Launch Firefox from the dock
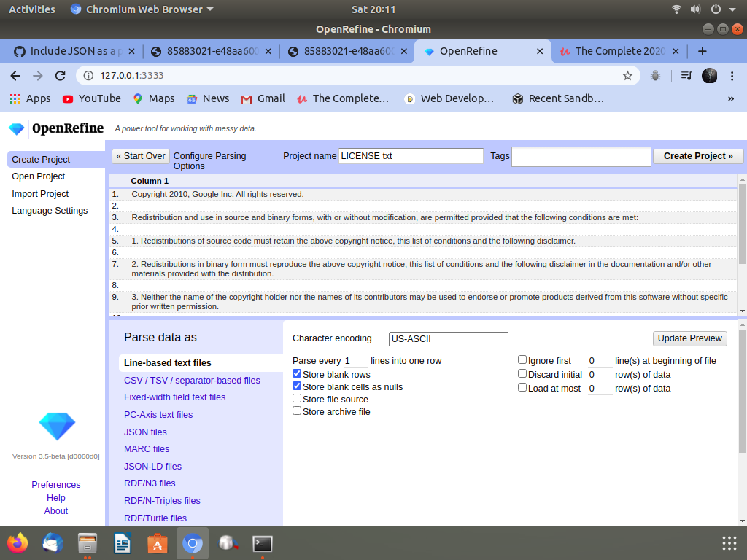 pos(18,543)
